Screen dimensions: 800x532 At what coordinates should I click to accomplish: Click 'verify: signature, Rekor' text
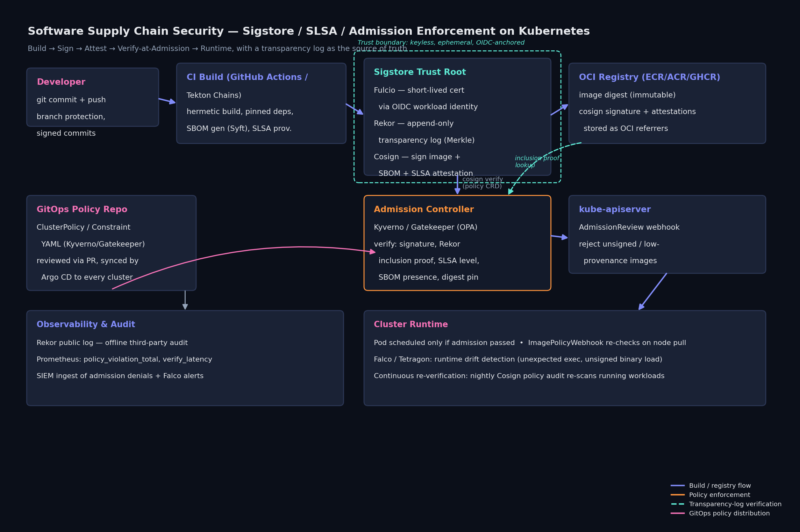(x=417, y=244)
